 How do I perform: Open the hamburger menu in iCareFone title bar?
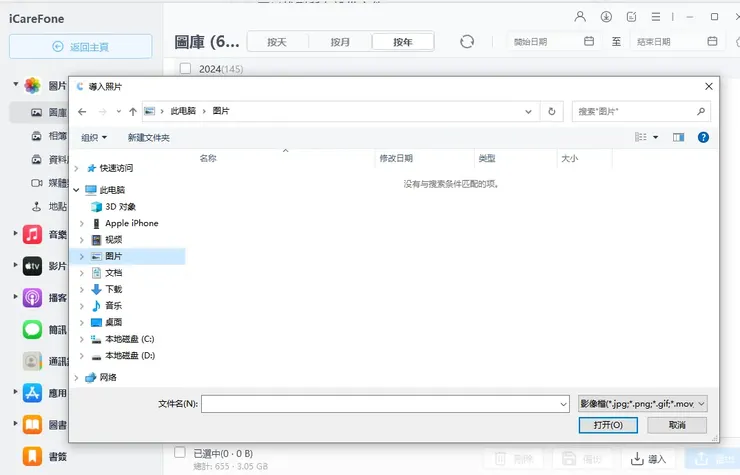(x=656, y=17)
